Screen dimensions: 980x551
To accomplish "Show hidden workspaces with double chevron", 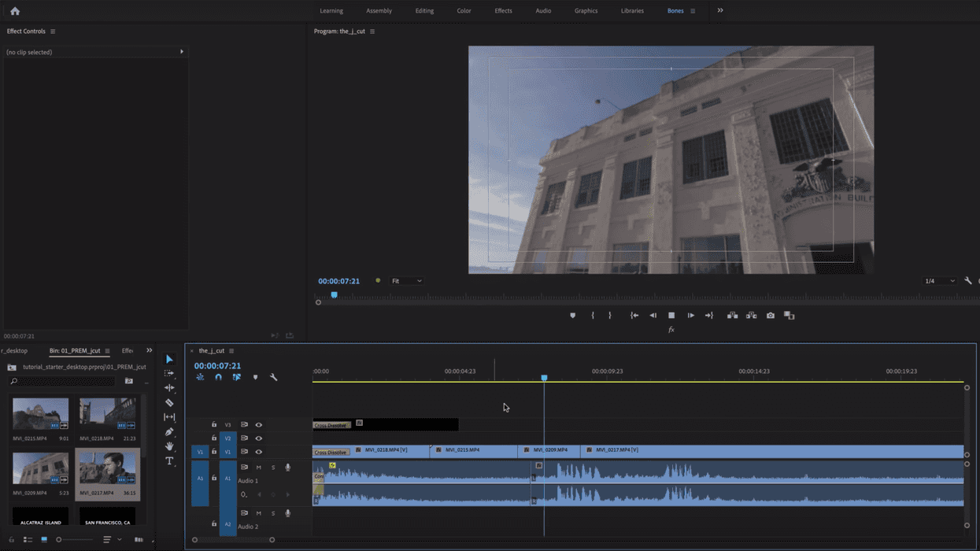I will click(x=720, y=11).
